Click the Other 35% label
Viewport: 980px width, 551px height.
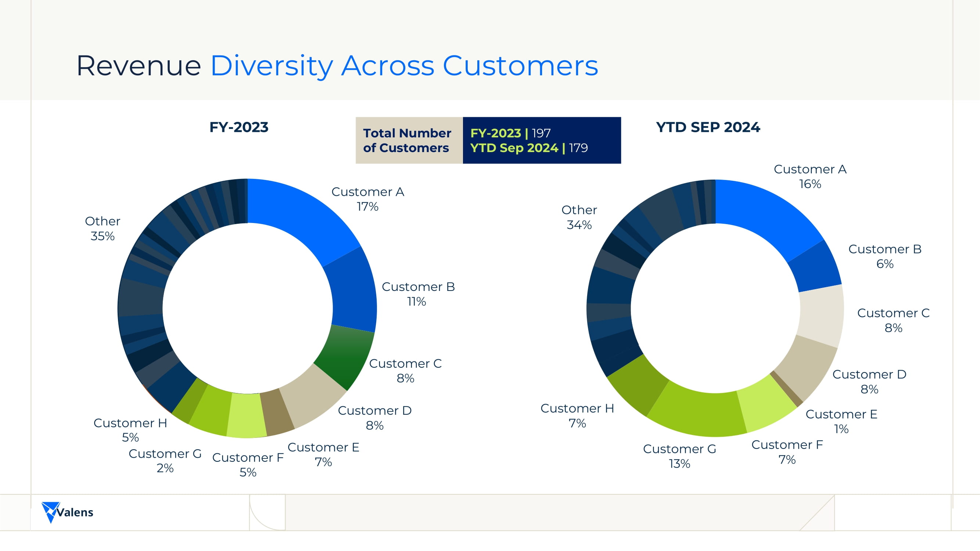(x=103, y=228)
